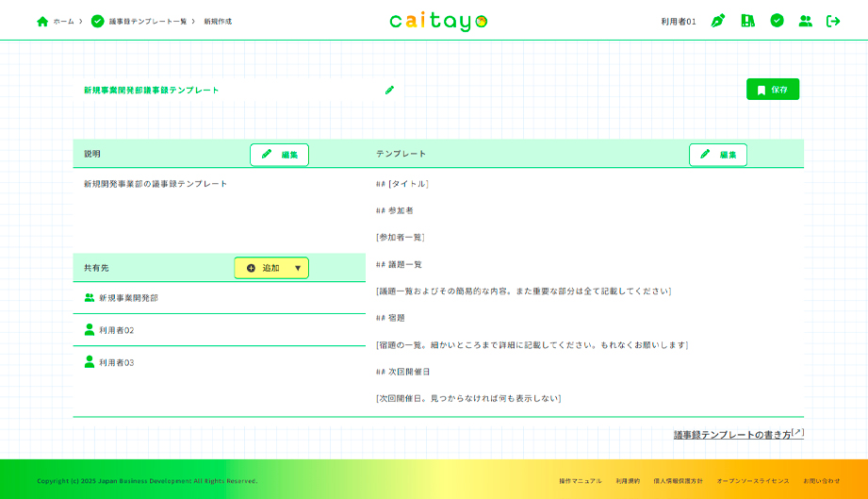Open the book/dictionary icon in header

tap(748, 21)
